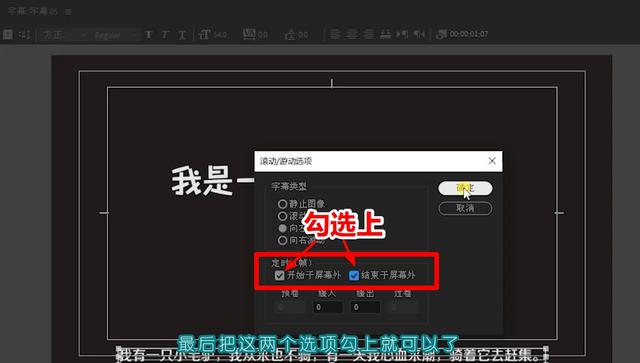Screen dimensions: 640x363
Task: Open the Regular font style dropdown
Action: [115, 35]
